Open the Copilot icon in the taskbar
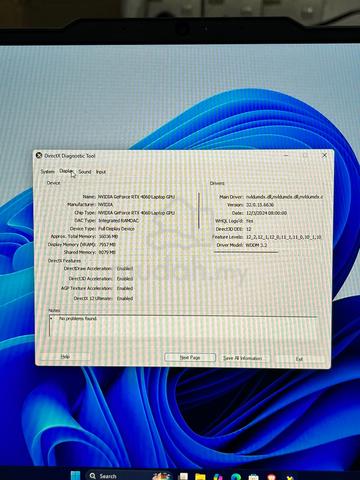 (218, 477)
